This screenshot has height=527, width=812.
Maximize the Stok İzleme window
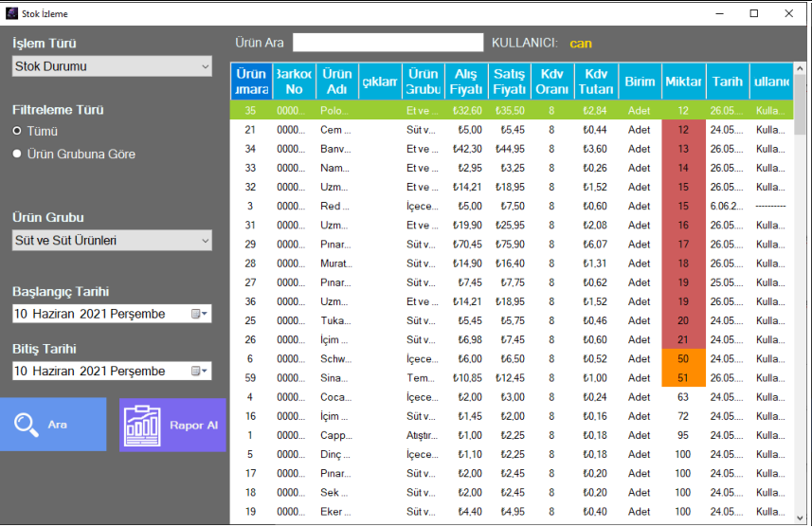click(x=754, y=13)
